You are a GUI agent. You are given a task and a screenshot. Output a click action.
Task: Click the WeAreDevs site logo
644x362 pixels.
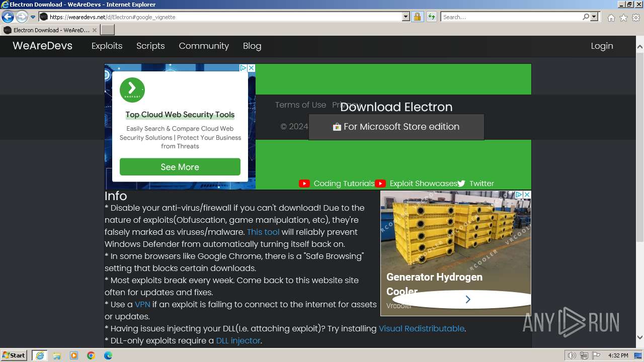[x=42, y=46]
